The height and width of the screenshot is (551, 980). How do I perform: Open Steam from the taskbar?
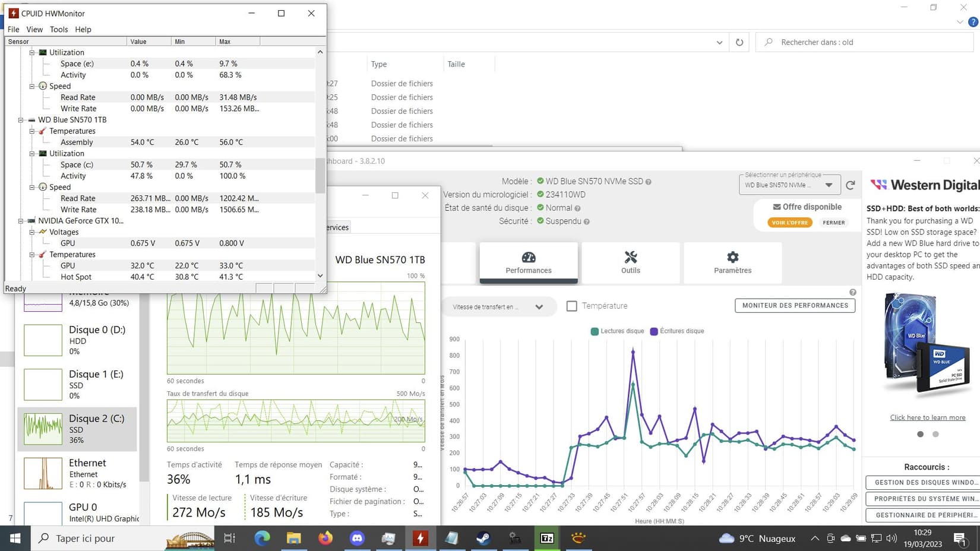point(483,538)
